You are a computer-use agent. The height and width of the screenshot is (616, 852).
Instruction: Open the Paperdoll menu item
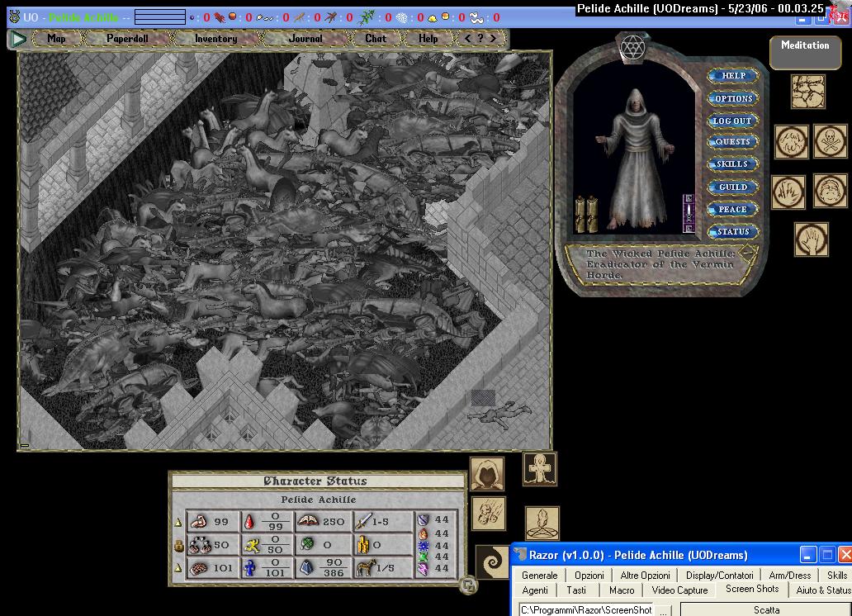[x=127, y=39]
